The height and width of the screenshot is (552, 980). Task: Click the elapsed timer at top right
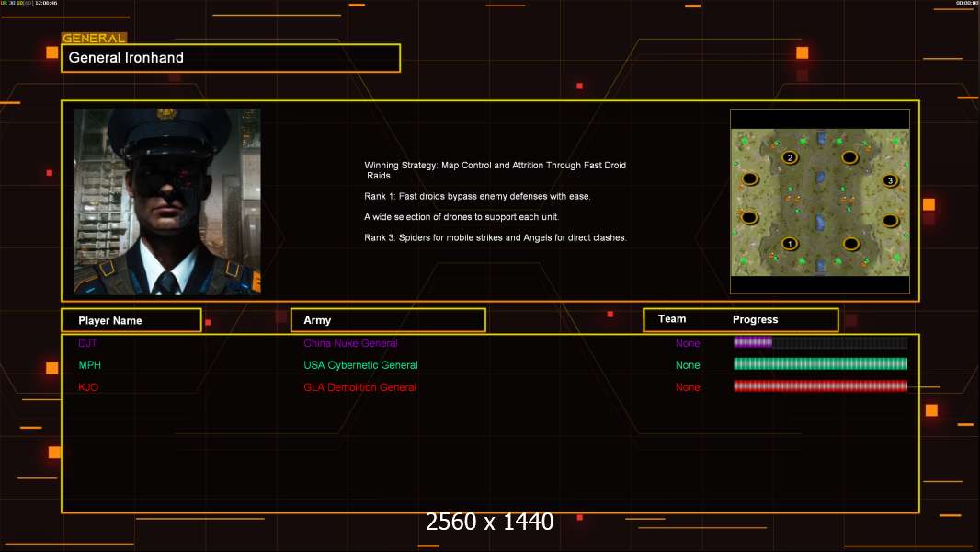[x=967, y=3]
